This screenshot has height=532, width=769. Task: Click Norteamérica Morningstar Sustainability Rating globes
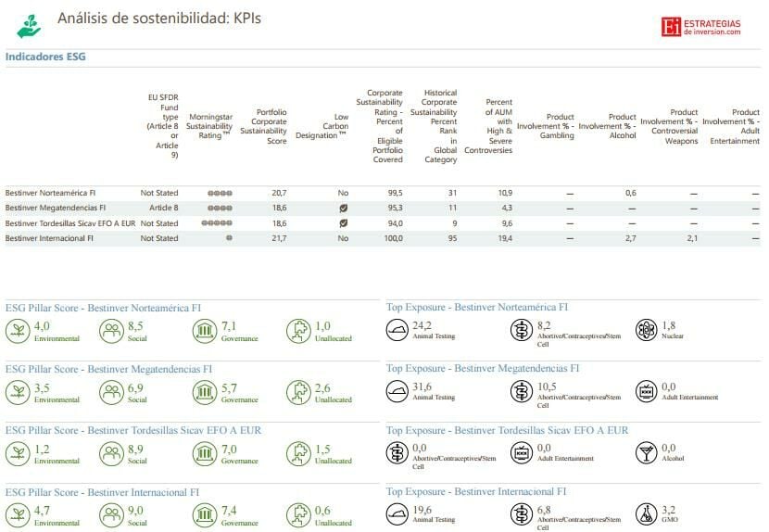point(221,194)
